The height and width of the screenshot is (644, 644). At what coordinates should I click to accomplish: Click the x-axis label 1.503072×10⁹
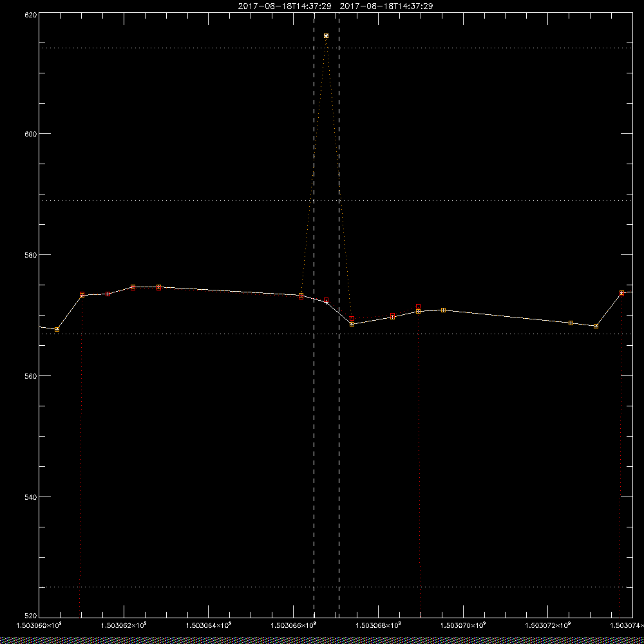548,625
